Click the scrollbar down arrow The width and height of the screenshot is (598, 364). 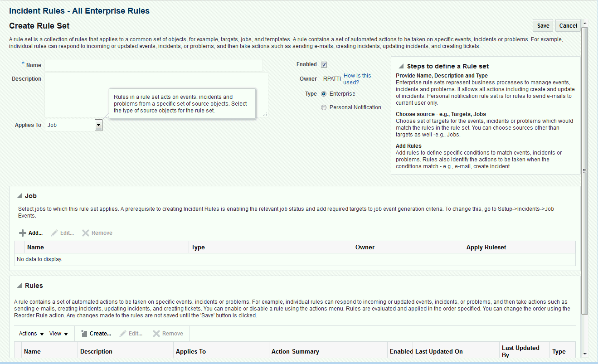[585, 354]
